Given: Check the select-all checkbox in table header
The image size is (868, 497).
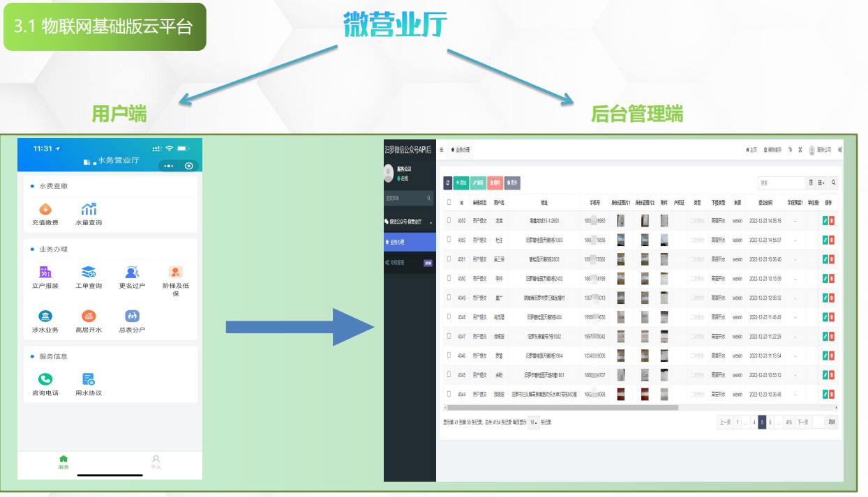Looking at the screenshot, I should coord(449,202).
